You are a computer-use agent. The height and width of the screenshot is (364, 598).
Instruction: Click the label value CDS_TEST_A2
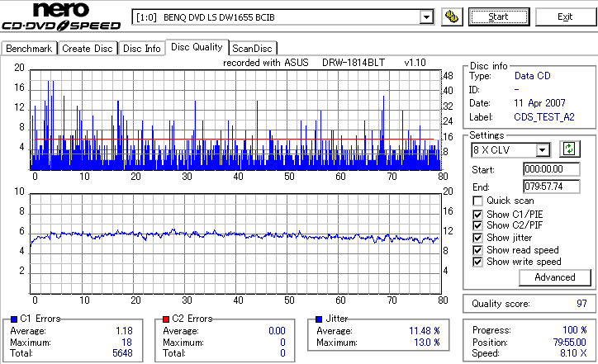(x=544, y=117)
